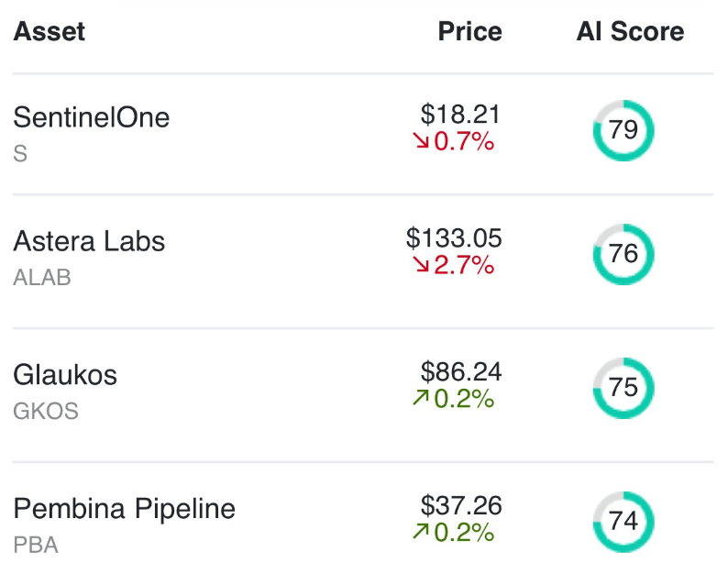
Task: Click the PBA ticker symbol
Action: (x=36, y=545)
